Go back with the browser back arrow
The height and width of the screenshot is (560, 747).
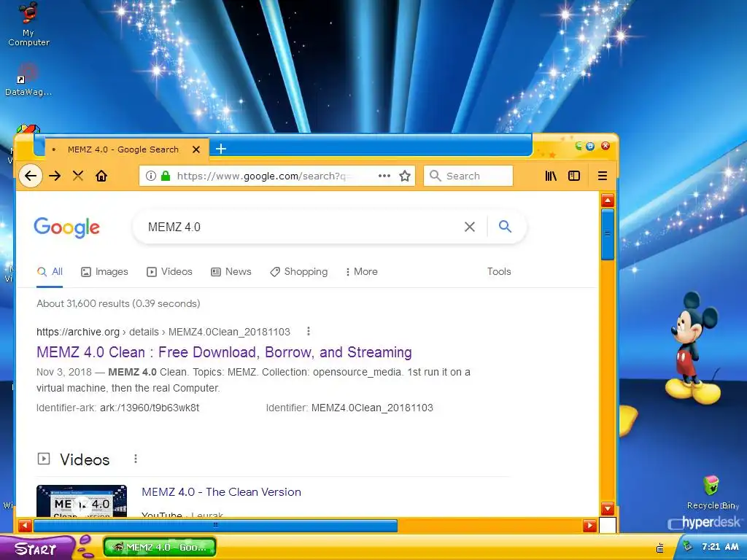point(31,176)
